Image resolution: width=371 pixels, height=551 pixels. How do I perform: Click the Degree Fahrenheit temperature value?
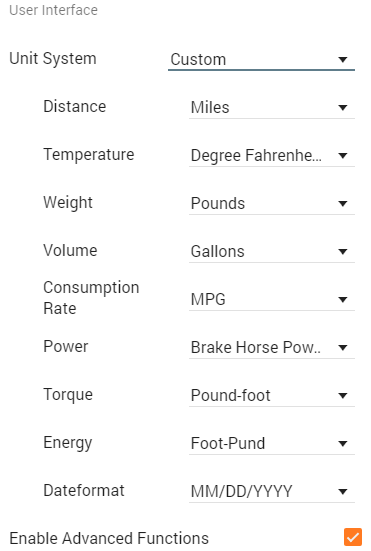[x=256, y=156]
